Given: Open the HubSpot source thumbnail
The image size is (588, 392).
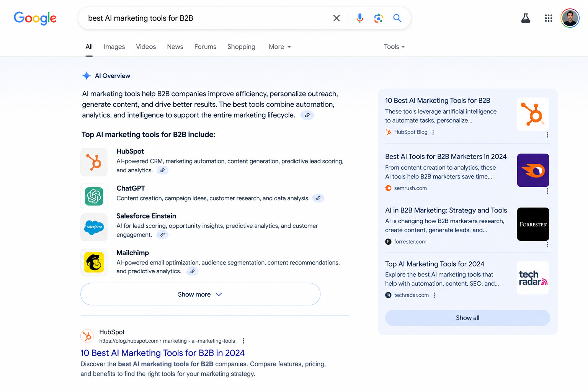Looking at the screenshot, I should tap(533, 114).
